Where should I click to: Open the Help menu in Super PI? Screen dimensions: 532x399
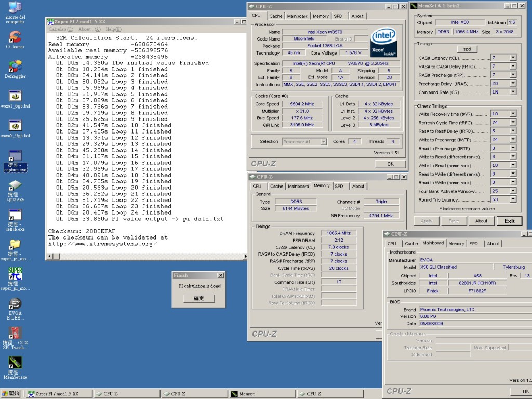tap(114, 29)
